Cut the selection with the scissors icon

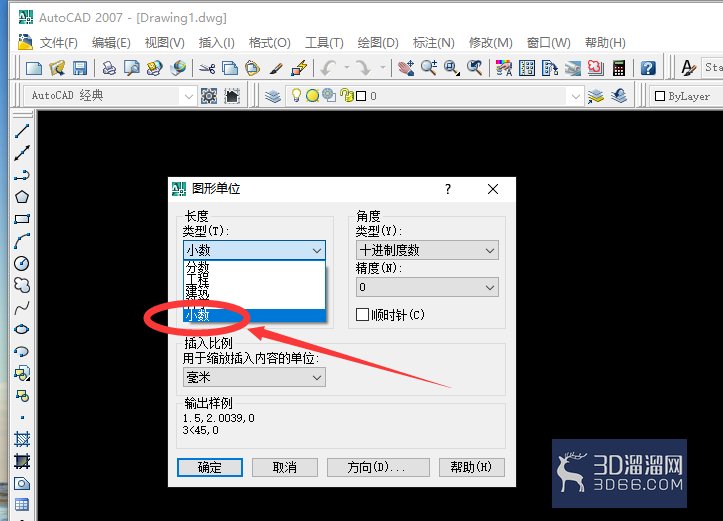tap(207, 69)
